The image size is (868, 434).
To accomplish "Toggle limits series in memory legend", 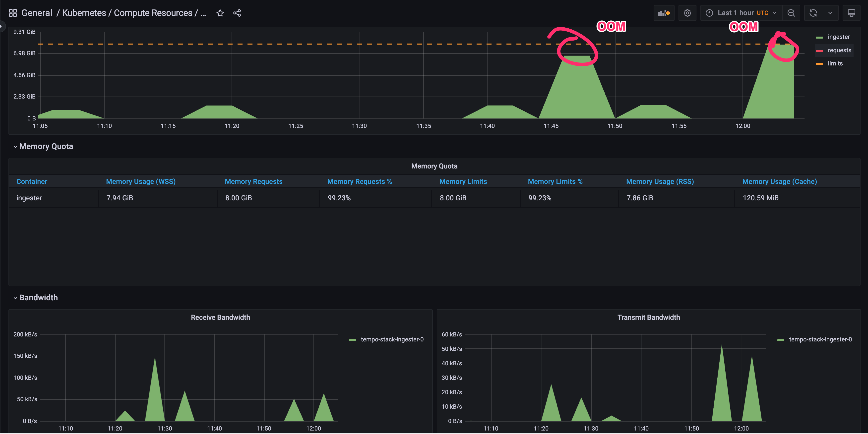I will point(835,63).
